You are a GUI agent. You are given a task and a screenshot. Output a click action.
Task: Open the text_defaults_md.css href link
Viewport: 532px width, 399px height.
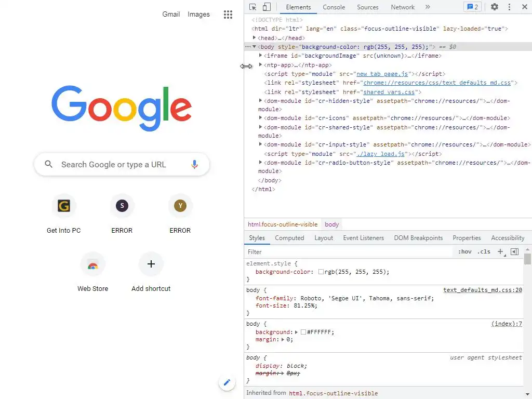[437, 83]
